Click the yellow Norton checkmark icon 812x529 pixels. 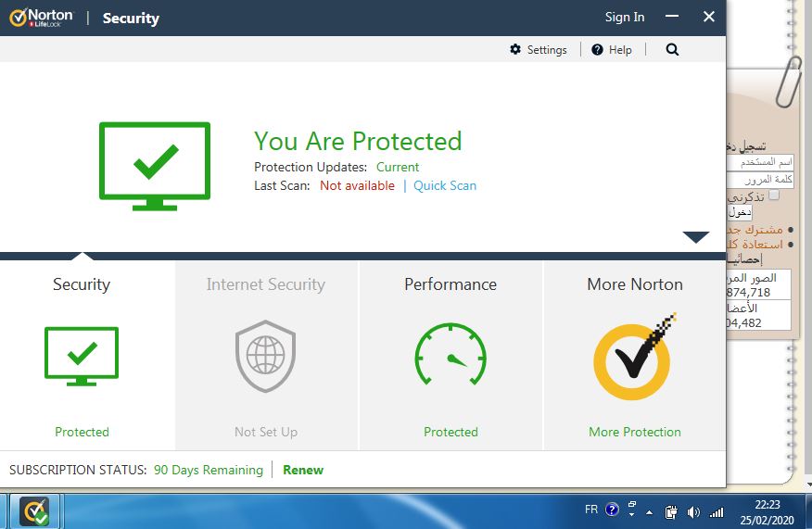coord(635,358)
